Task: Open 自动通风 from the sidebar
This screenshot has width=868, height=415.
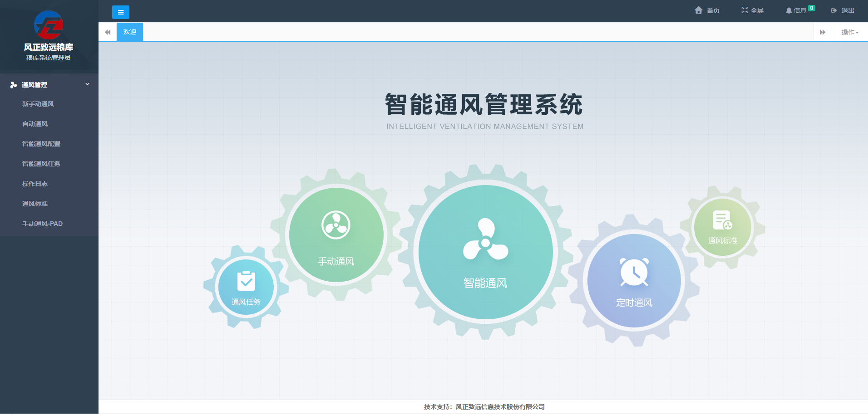Action: click(x=35, y=124)
